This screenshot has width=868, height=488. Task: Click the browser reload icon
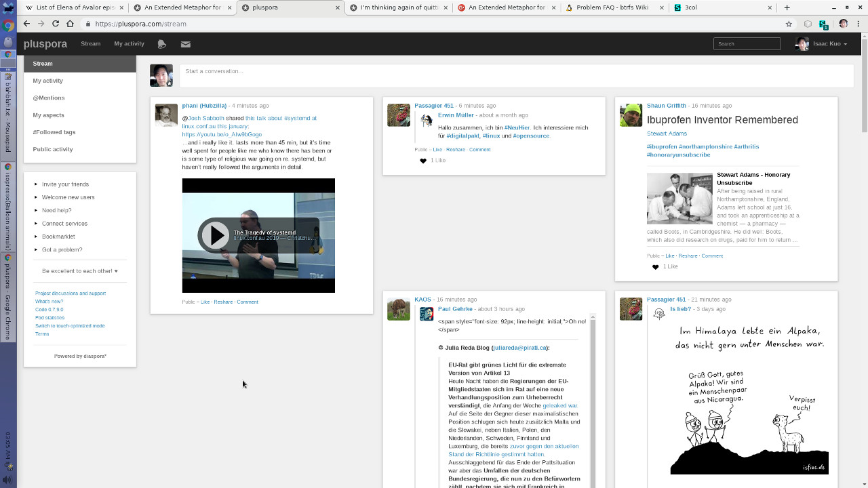tap(55, 24)
